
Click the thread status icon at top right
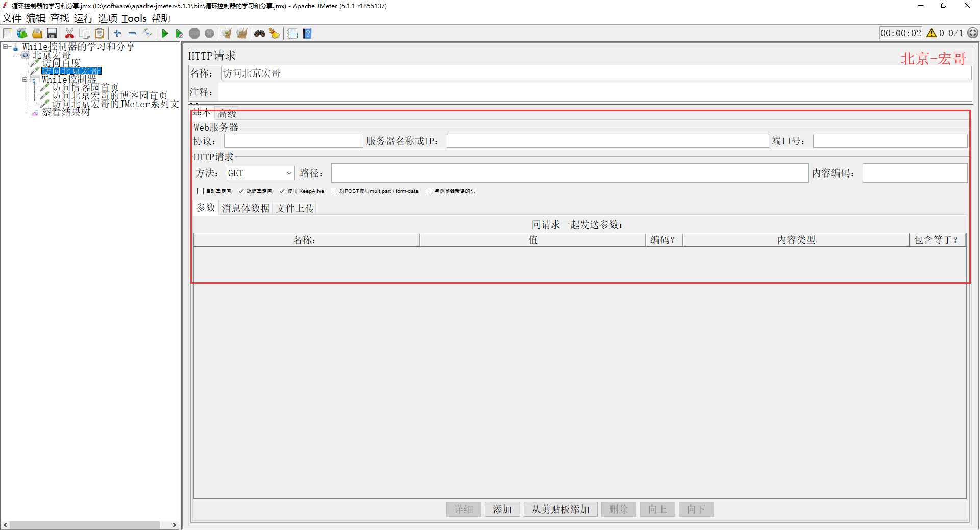click(973, 33)
